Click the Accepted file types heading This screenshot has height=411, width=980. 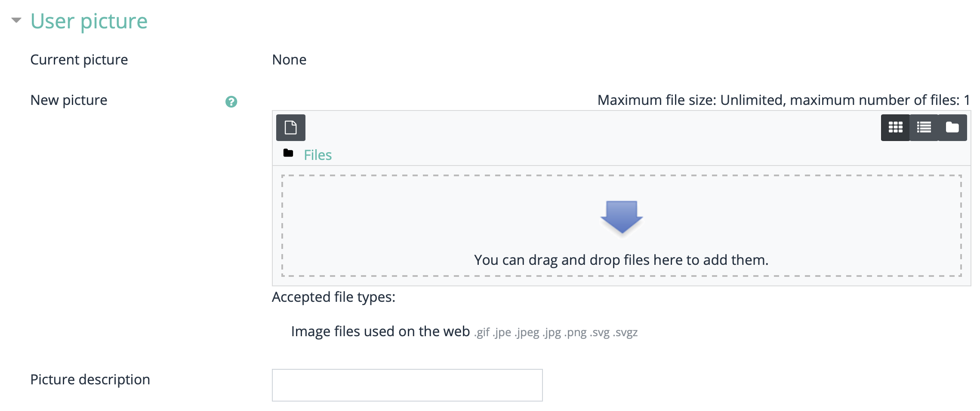pos(333,297)
